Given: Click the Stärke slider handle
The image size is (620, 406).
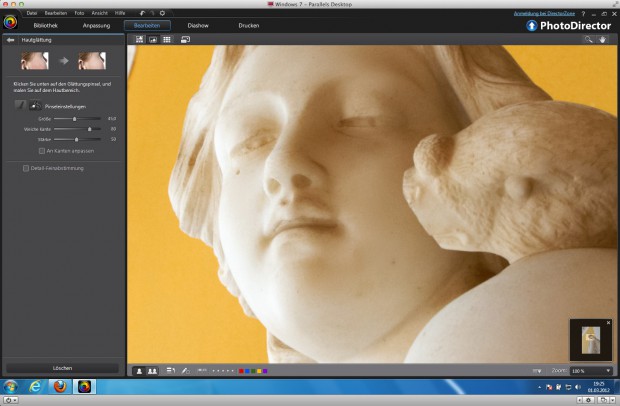Looking at the screenshot, I should pyautogui.click(x=76, y=139).
